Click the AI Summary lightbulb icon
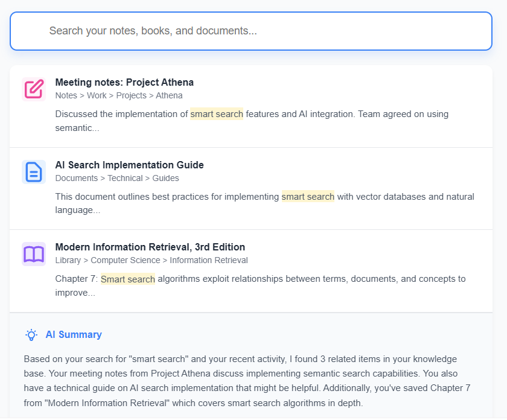This screenshot has width=507, height=420. tap(31, 335)
